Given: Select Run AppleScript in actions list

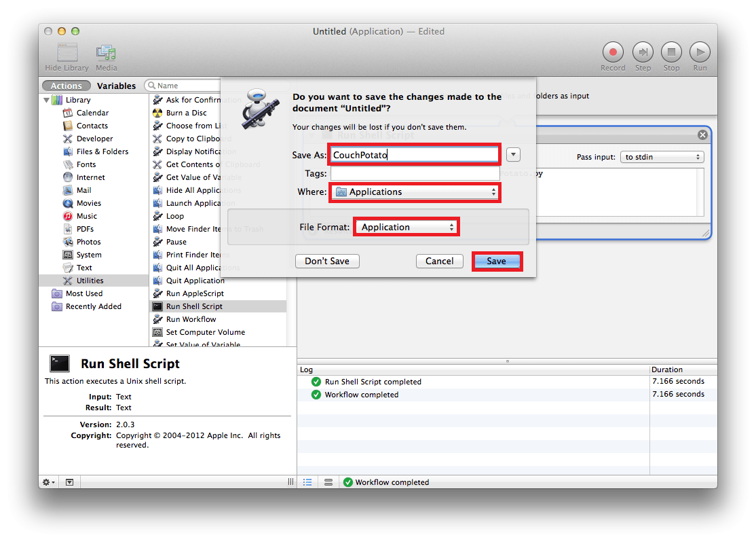Looking at the screenshot, I should [x=195, y=293].
